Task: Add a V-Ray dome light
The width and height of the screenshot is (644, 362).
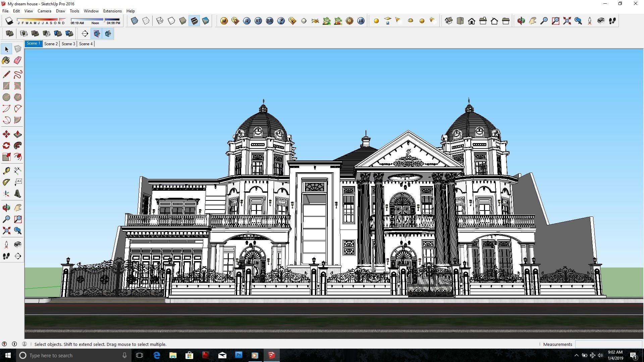Action: [411, 21]
